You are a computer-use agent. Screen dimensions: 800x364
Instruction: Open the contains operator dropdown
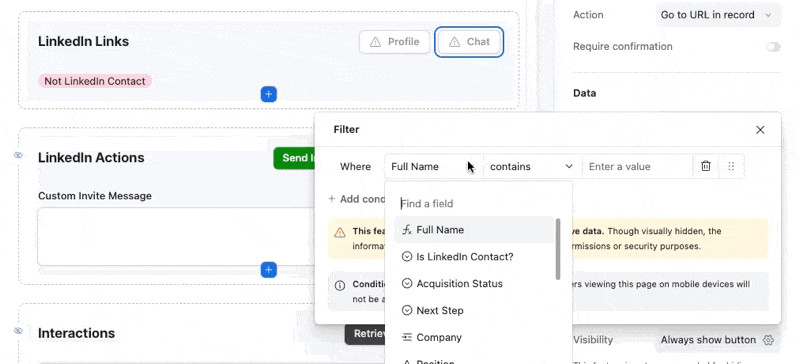532,166
